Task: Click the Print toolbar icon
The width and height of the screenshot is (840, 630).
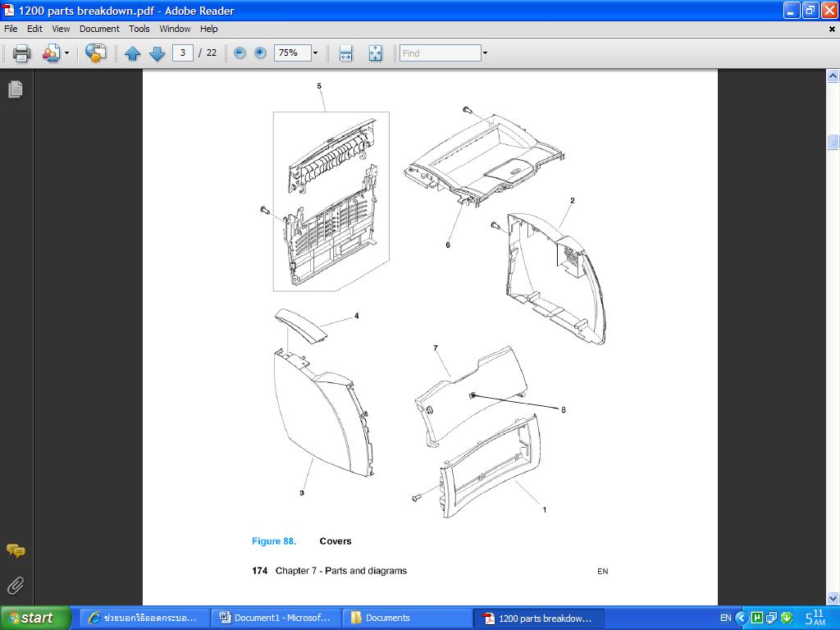Action: coord(21,53)
